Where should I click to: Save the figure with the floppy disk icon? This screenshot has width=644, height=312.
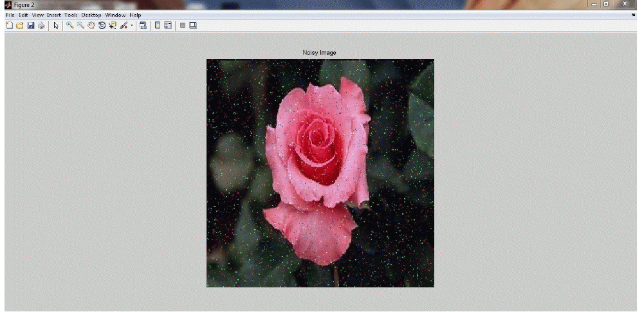click(30, 26)
